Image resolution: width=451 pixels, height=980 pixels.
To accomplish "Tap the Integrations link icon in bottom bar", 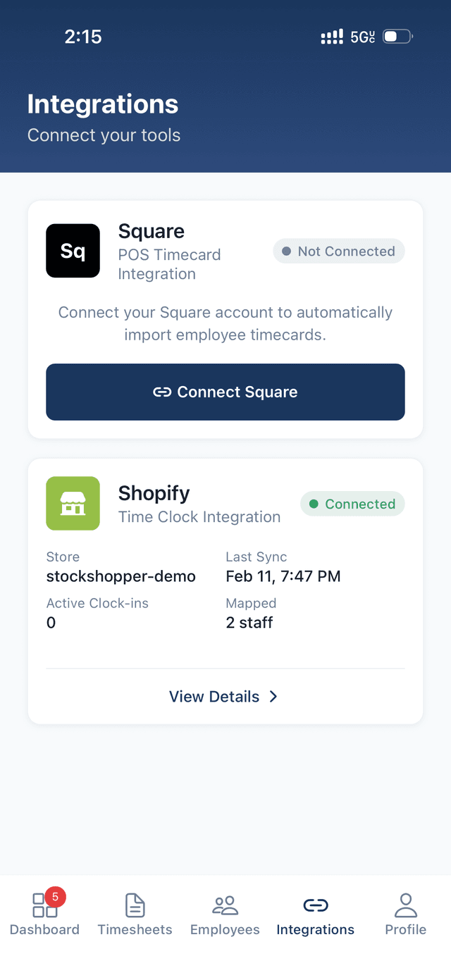I will coord(315,905).
